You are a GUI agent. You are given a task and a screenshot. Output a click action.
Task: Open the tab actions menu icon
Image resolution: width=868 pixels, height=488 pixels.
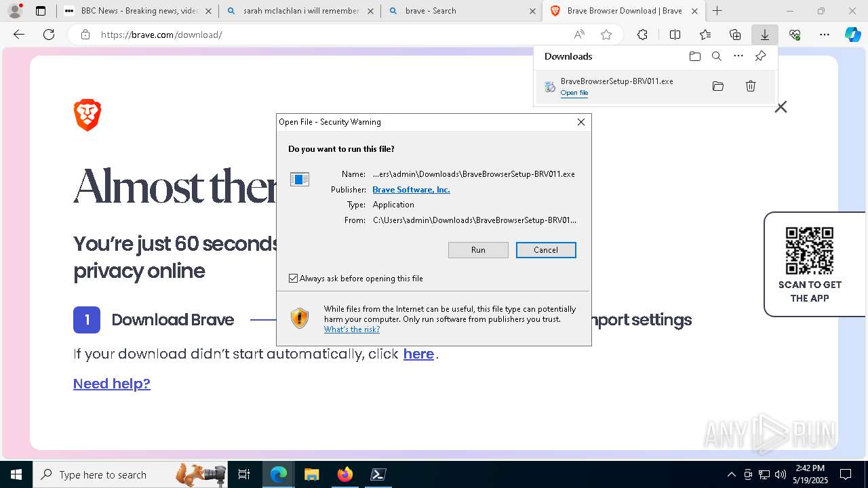coord(41,11)
